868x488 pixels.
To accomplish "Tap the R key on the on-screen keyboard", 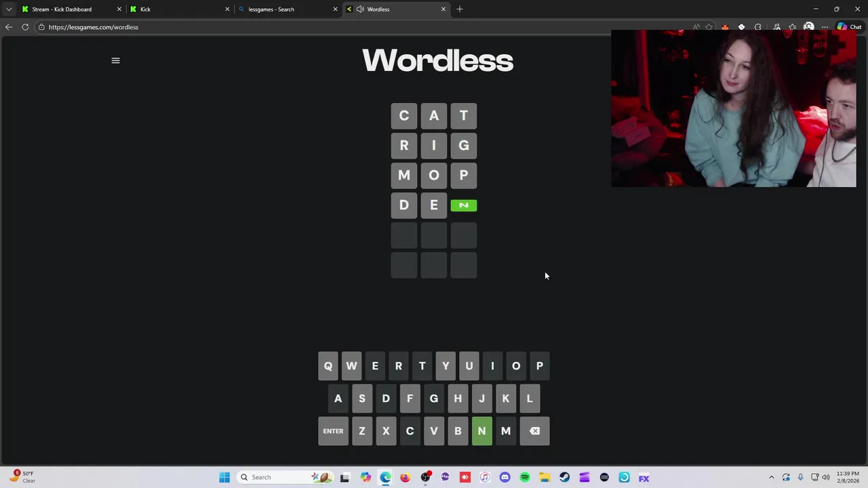I will pyautogui.click(x=399, y=366).
